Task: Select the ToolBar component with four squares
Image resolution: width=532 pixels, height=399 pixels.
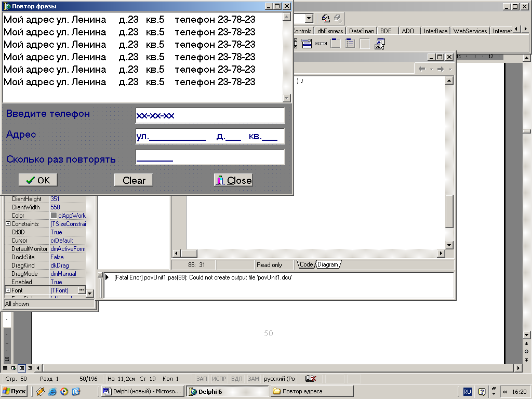Action: coord(321,44)
